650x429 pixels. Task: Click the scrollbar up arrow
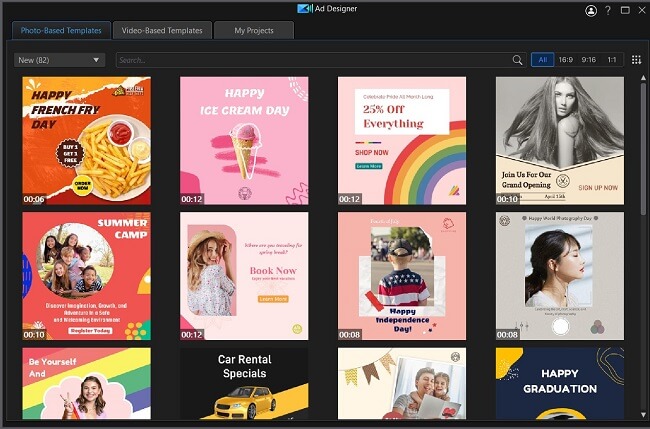643,78
